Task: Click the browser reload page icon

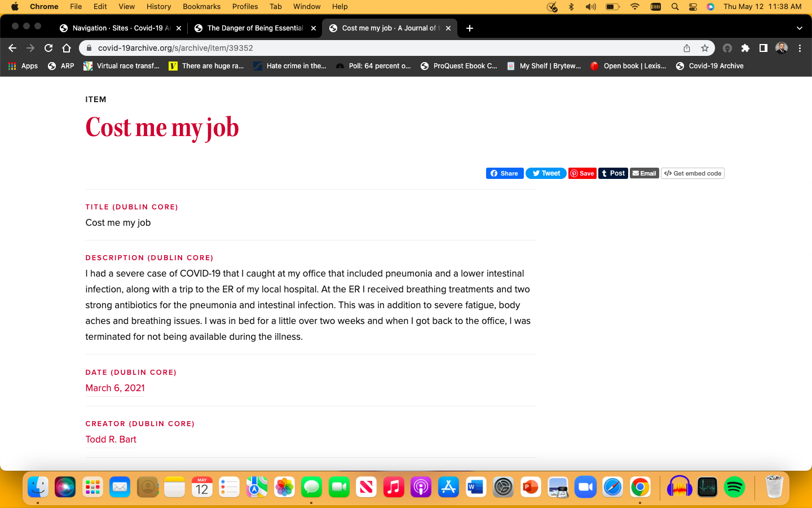Action: [48, 48]
